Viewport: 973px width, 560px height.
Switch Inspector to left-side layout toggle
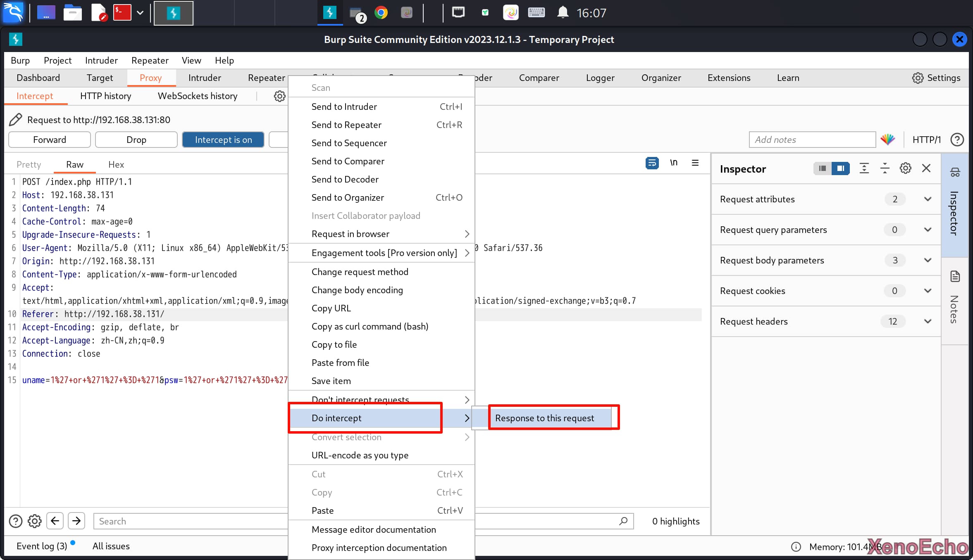[823, 168]
